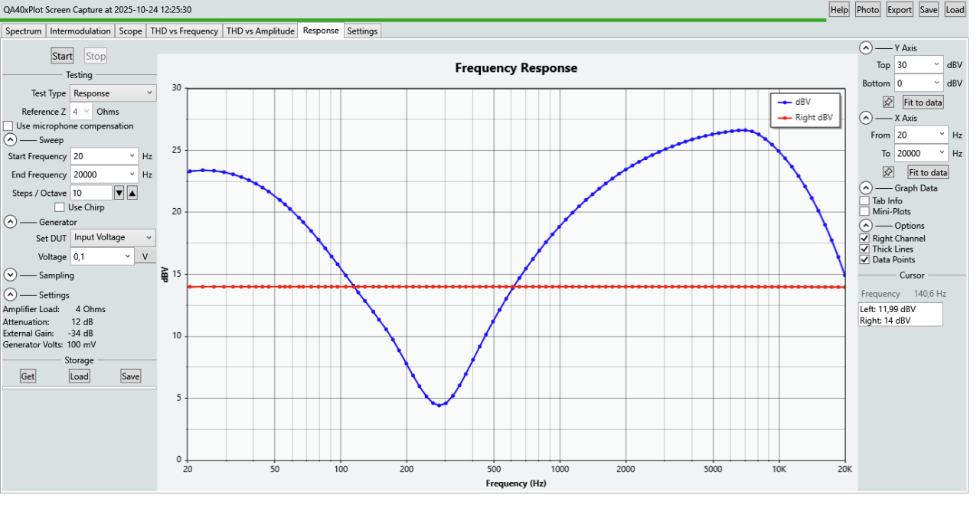Expand the Sampling section

[x=11, y=275]
